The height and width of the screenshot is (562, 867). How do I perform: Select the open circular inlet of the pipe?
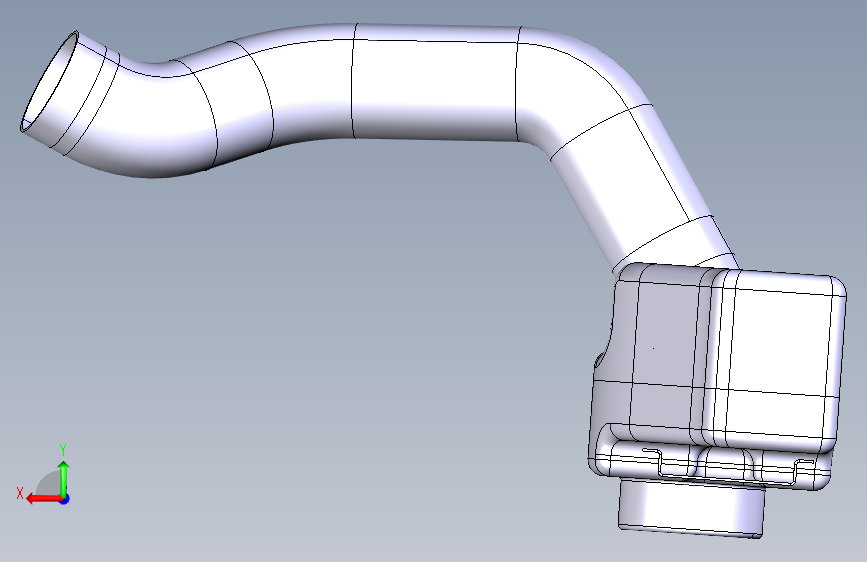49,81
